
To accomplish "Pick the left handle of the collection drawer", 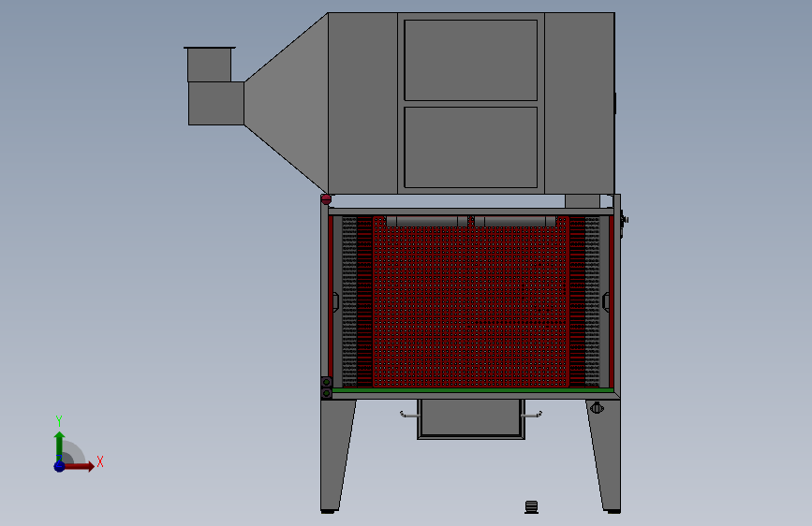I will (409, 415).
